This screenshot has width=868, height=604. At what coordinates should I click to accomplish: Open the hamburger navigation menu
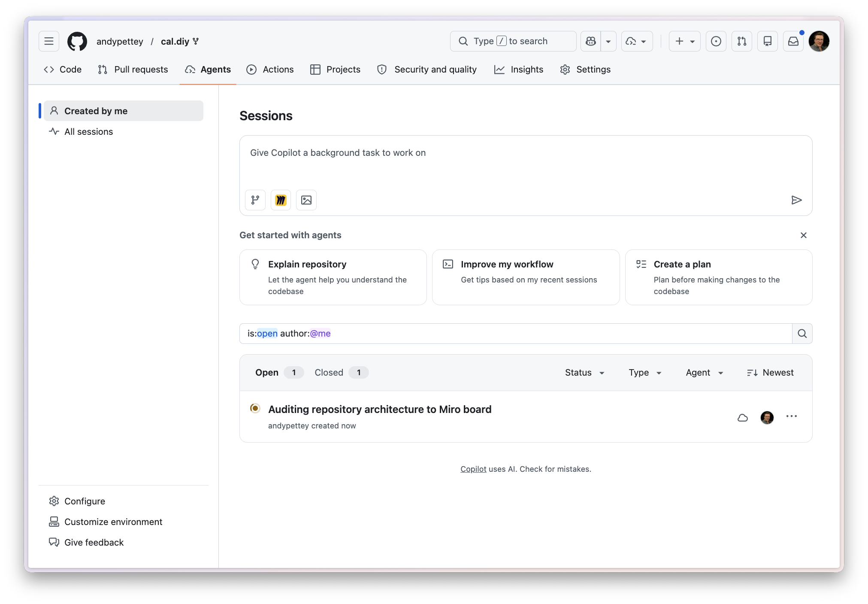click(49, 41)
